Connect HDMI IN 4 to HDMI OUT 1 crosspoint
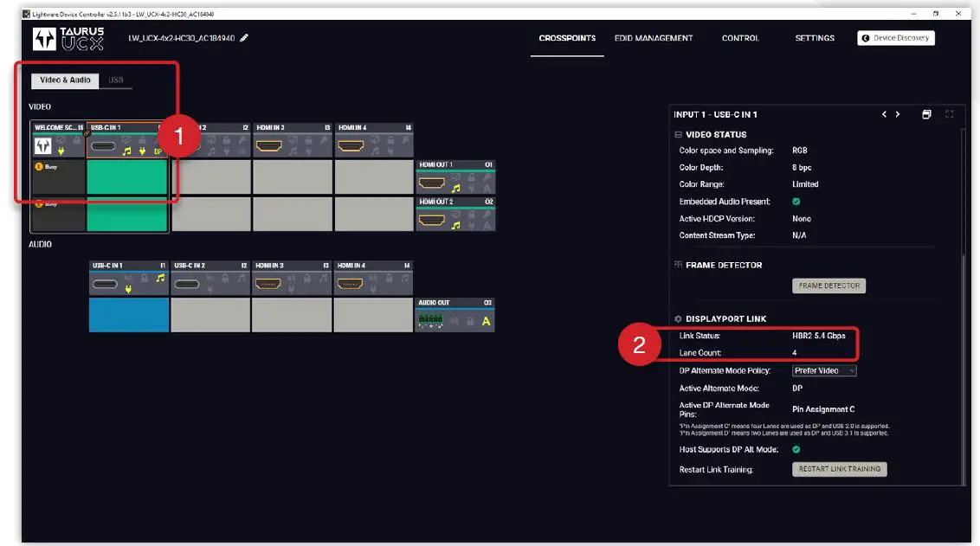This screenshot has height=546, width=980. coord(374,177)
